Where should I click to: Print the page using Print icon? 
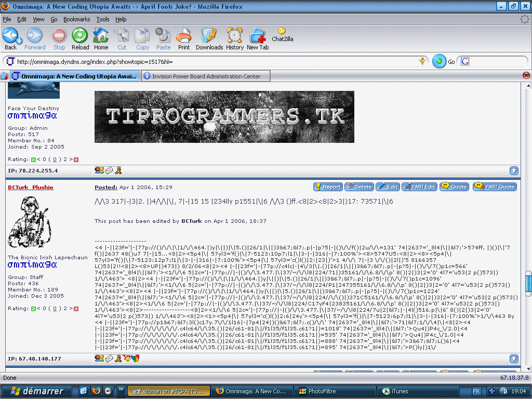pos(184,38)
